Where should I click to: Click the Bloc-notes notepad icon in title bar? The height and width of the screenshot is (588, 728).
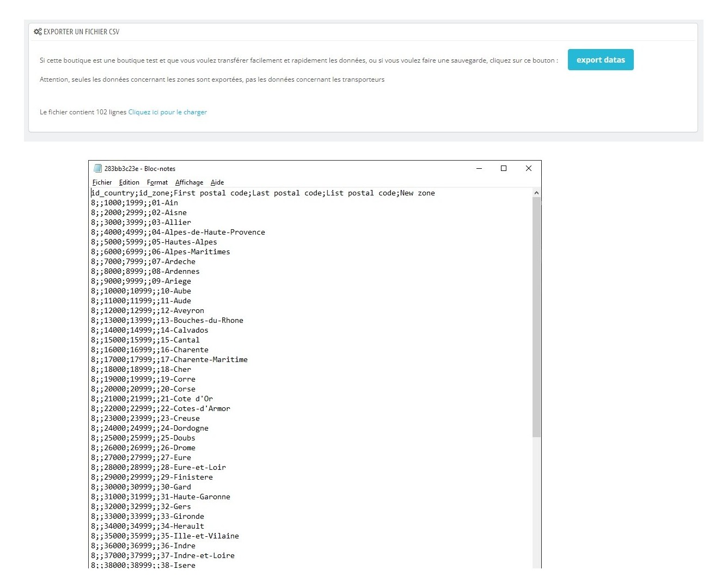[98, 169]
